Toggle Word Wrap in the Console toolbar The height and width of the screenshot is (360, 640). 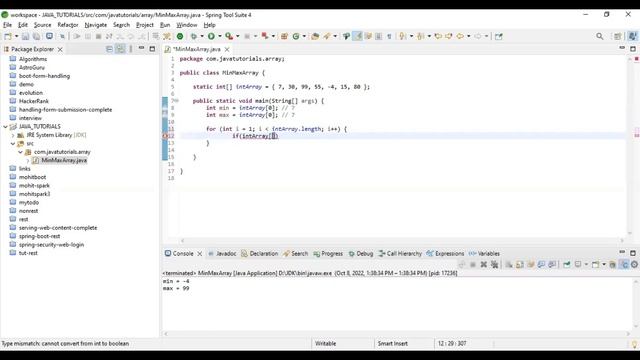pos(531,264)
